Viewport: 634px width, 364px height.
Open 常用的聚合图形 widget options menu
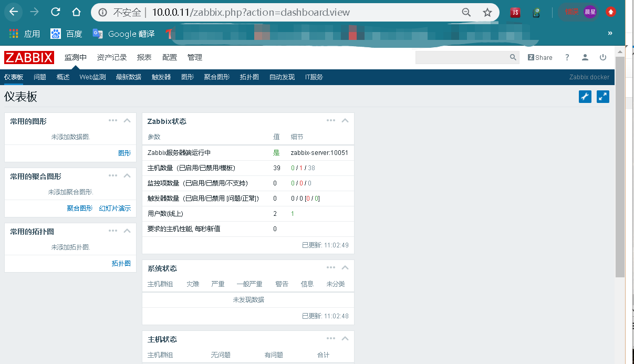click(x=113, y=175)
